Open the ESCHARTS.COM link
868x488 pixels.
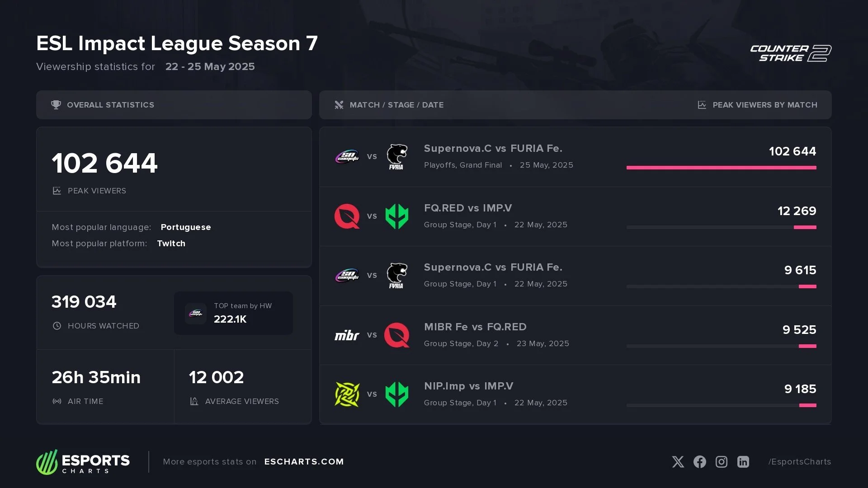coord(304,462)
